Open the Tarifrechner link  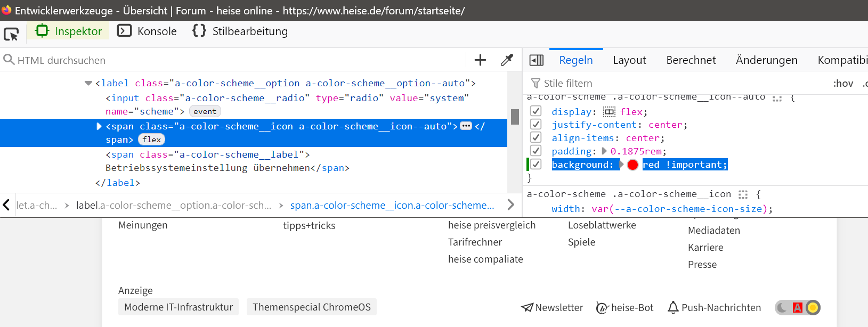pos(475,242)
